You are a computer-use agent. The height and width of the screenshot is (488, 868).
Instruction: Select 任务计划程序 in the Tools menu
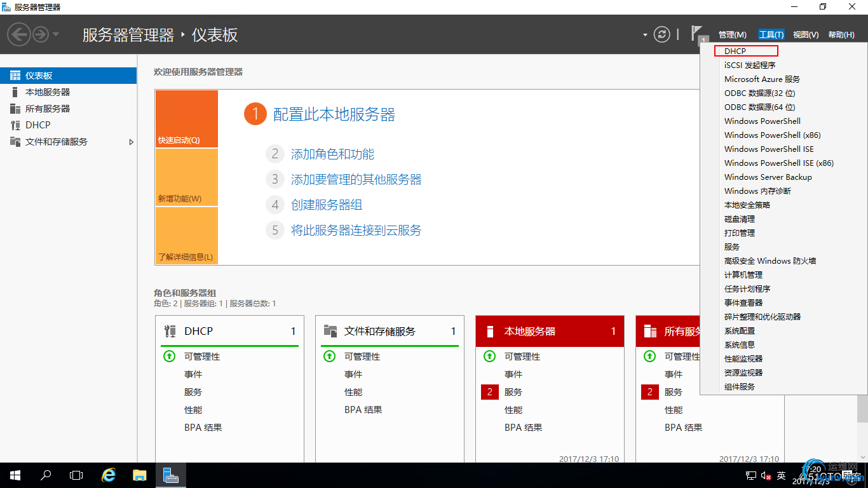pyautogui.click(x=747, y=288)
